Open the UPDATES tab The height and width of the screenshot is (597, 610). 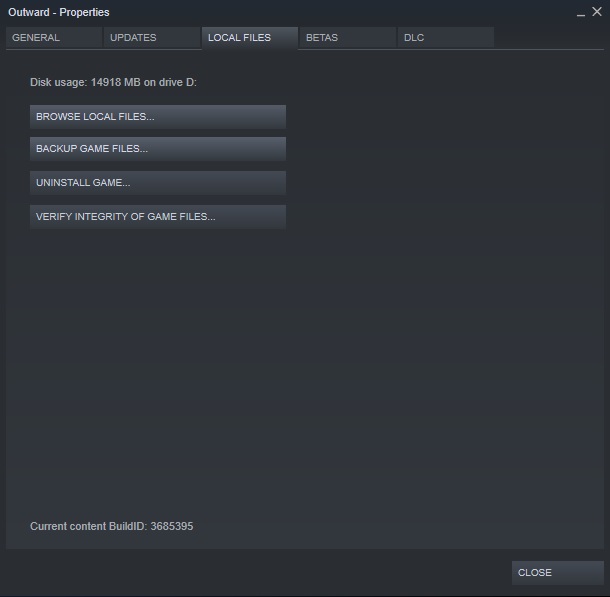(x=151, y=38)
